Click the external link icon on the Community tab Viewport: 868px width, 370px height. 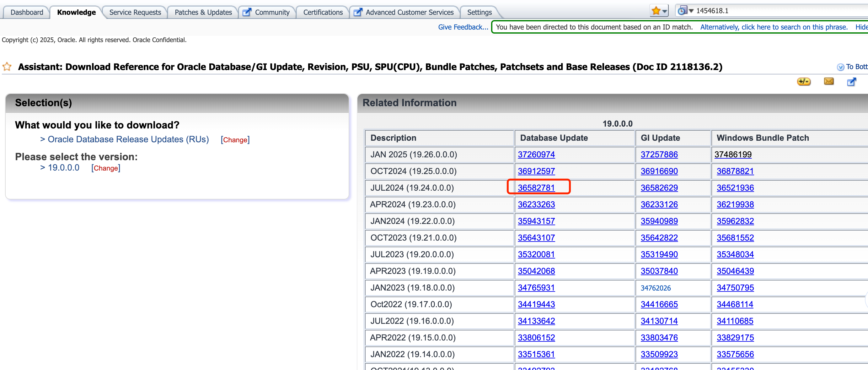tap(247, 12)
